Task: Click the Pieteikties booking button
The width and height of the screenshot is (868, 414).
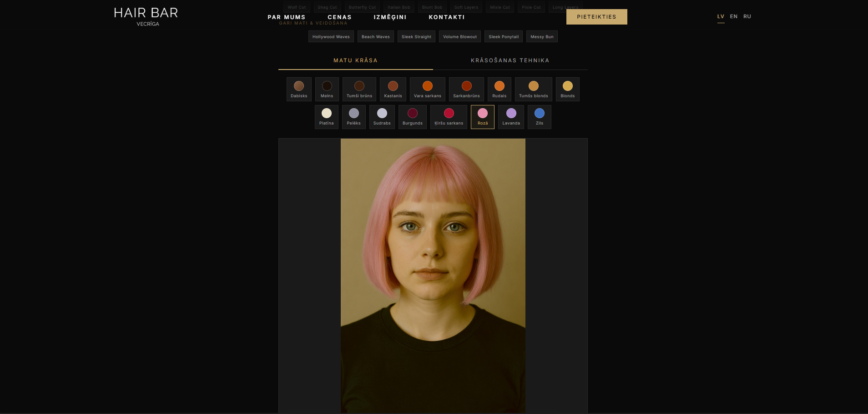Action: point(597,17)
